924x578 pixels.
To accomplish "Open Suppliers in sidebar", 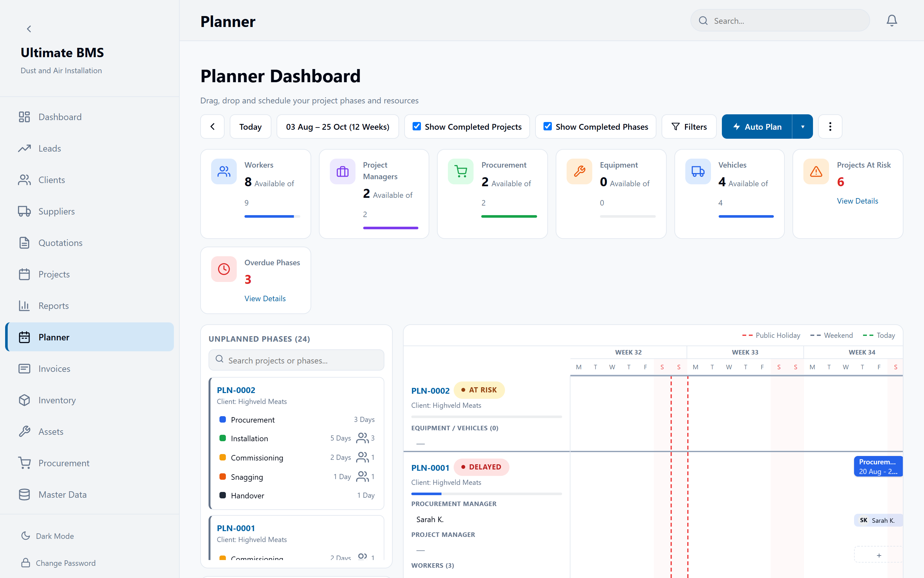I will (x=89, y=211).
